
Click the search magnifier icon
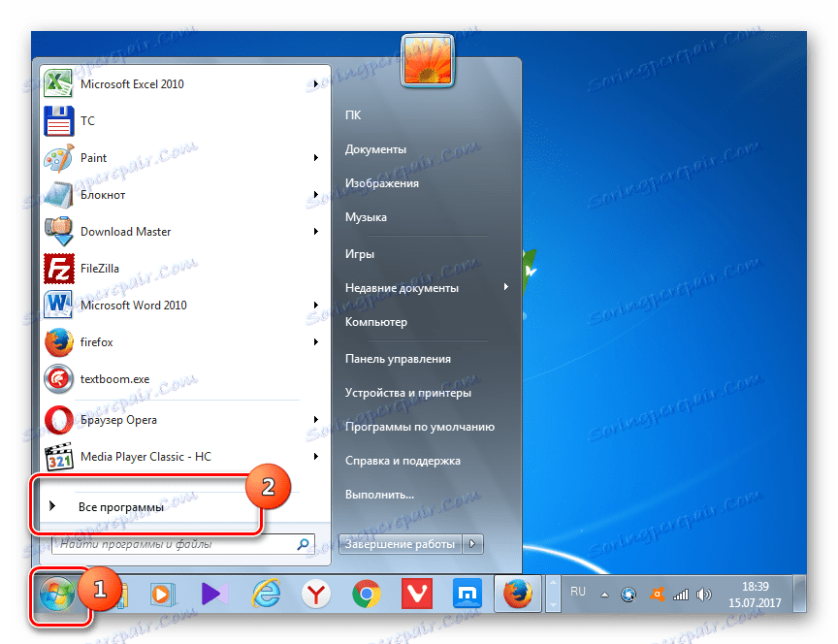click(303, 544)
